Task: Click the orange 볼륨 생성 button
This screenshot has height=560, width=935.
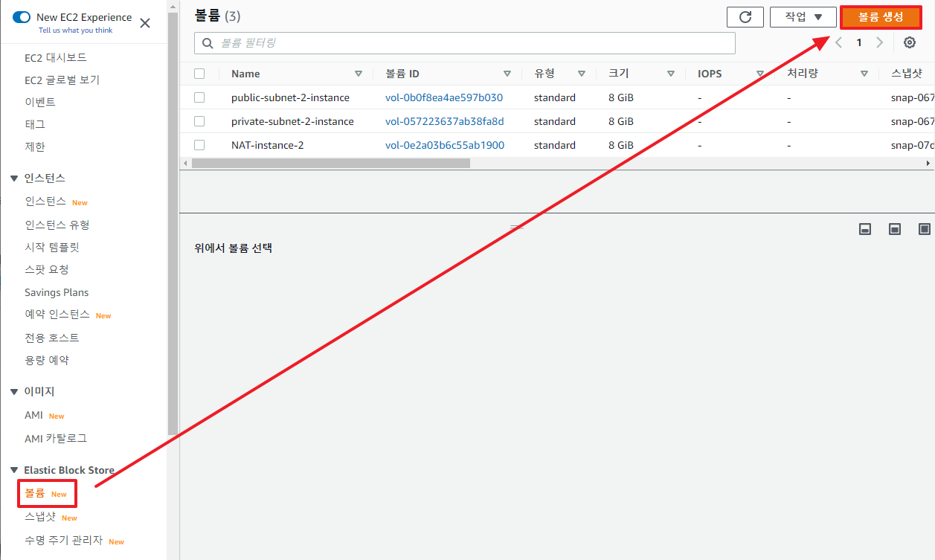Action: pyautogui.click(x=881, y=16)
